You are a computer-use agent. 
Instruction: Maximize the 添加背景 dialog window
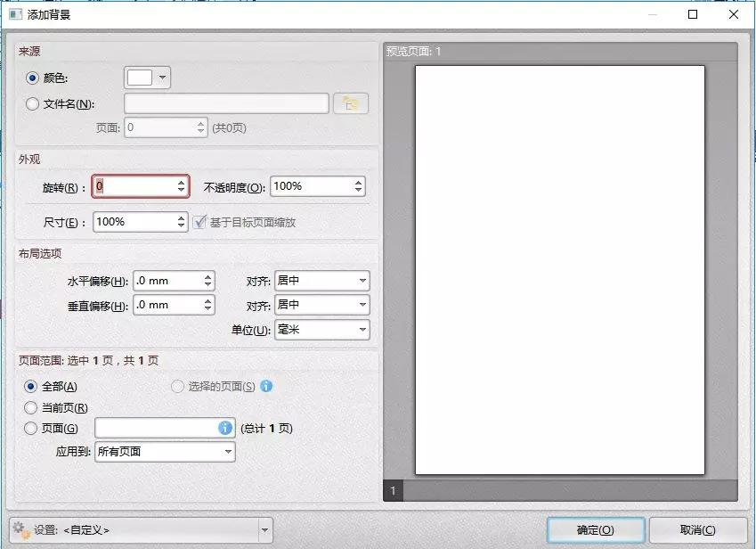(693, 14)
